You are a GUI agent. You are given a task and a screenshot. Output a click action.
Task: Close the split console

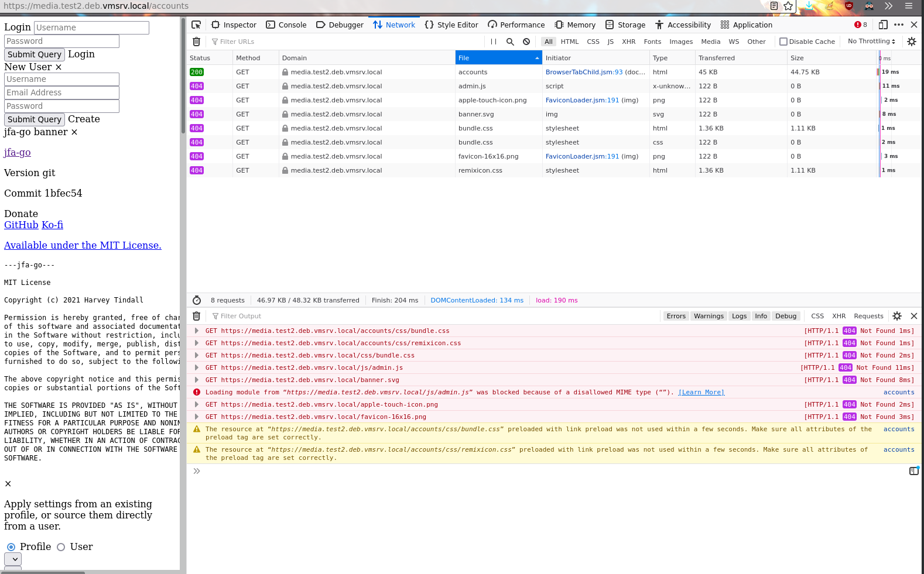pyautogui.click(x=914, y=316)
